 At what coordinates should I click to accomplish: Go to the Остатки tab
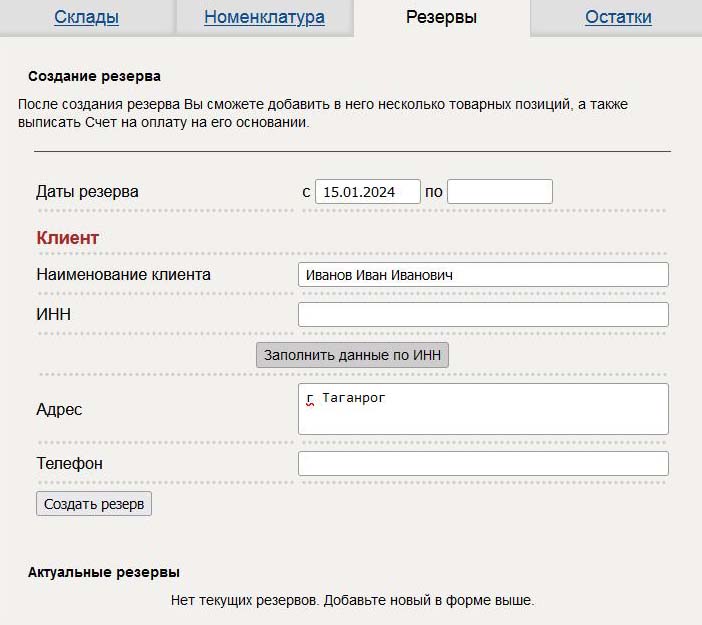point(618,17)
